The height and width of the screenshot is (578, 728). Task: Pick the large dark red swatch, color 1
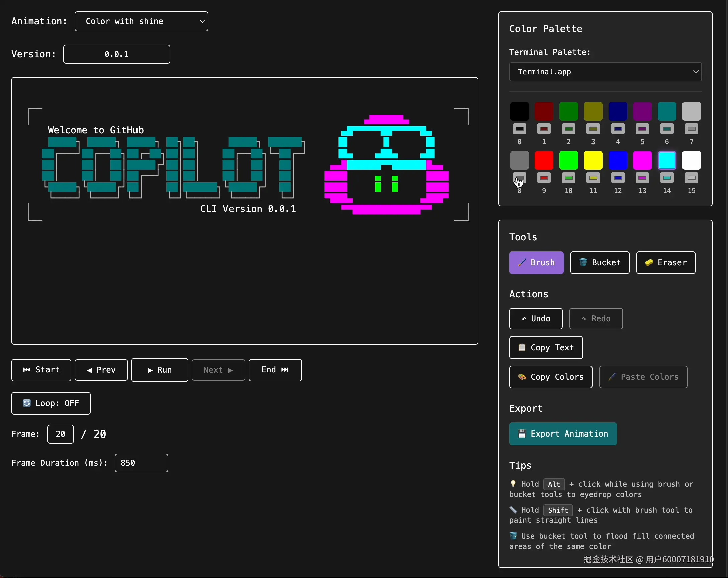pyautogui.click(x=544, y=111)
